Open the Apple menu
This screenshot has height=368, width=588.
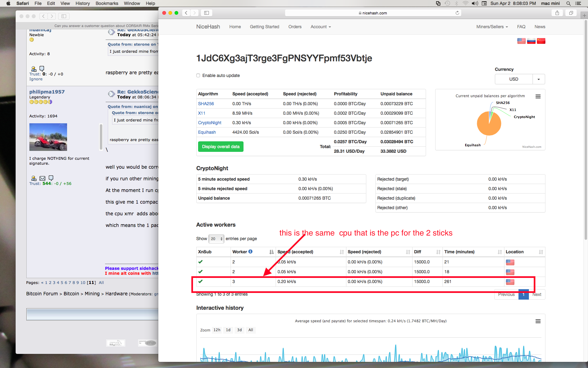[x=8, y=3]
